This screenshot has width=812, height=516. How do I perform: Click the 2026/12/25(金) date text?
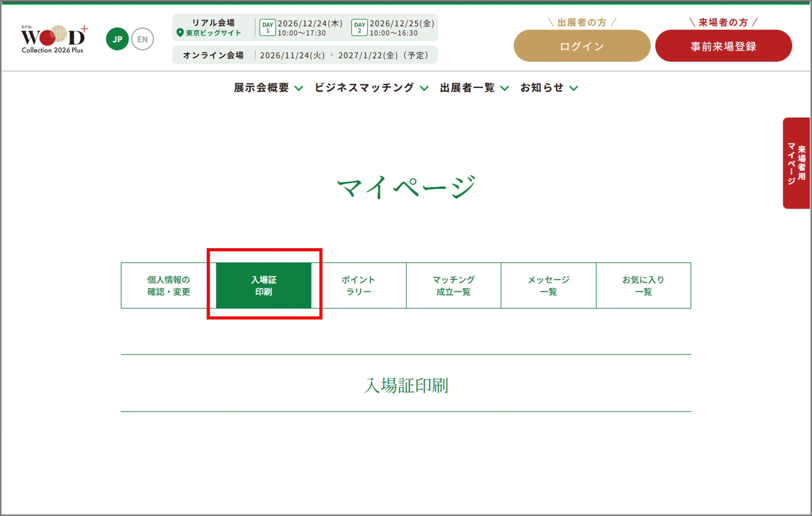tap(402, 23)
